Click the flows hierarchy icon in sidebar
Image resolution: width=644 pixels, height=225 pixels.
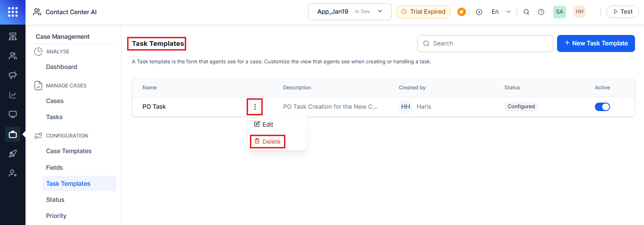pos(13,37)
